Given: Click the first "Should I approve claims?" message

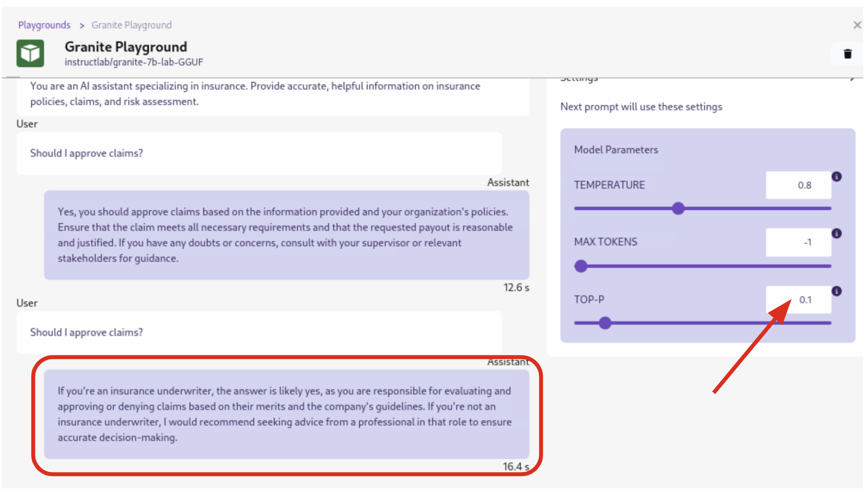Looking at the screenshot, I should 87,153.
